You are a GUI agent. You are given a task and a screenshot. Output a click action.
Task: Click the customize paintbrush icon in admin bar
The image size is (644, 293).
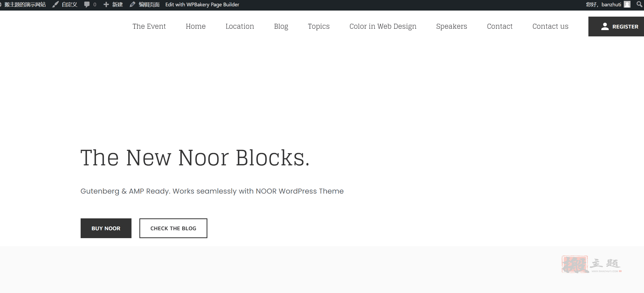tap(55, 4)
